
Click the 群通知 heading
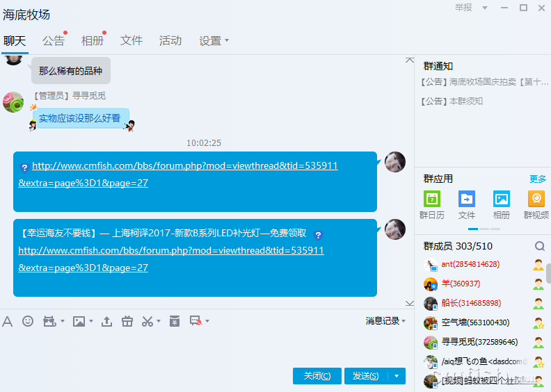tap(438, 66)
